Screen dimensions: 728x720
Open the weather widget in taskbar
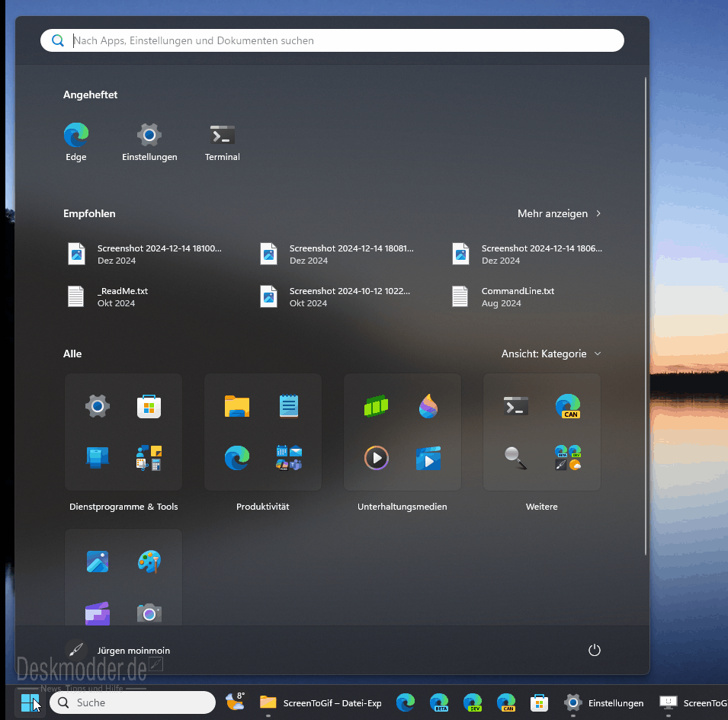coord(235,702)
